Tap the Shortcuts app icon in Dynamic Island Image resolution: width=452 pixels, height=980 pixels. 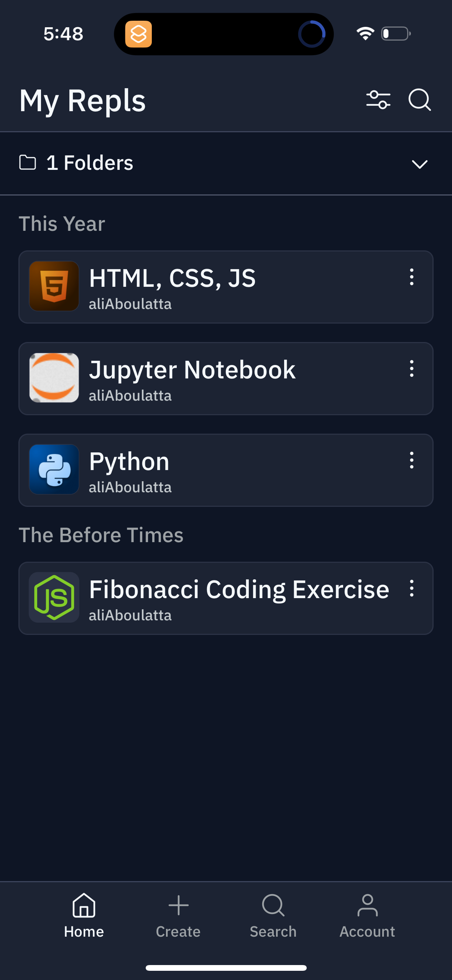coord(138,34)
